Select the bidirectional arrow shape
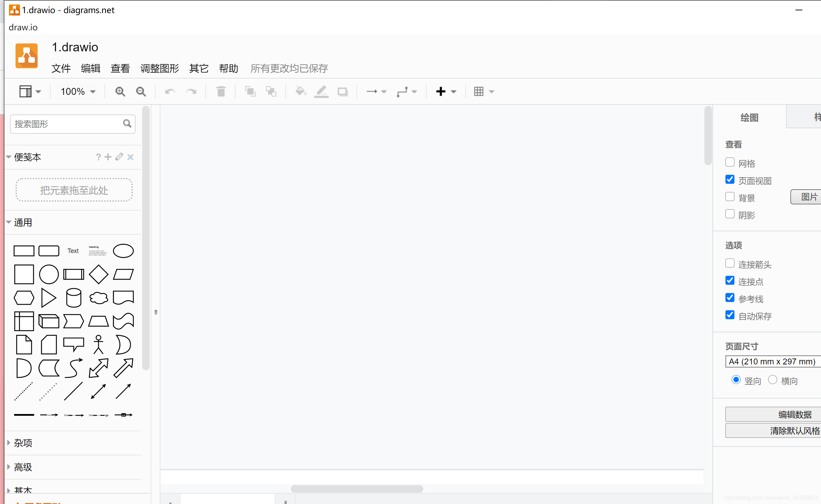The width and height of the screenshot is (821, 504). (98, 368)
